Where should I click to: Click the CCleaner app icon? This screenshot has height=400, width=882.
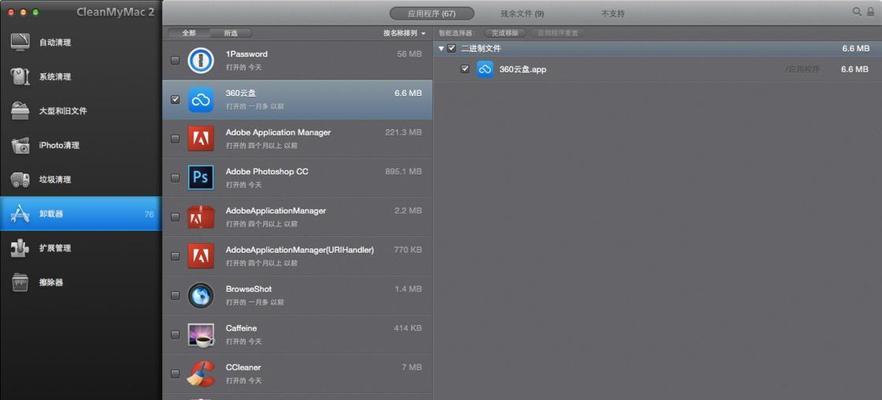click(x=201, y=374)
